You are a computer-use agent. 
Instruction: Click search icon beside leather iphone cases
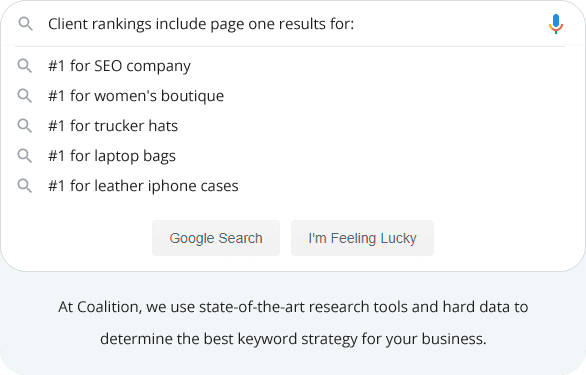[25, 186]
